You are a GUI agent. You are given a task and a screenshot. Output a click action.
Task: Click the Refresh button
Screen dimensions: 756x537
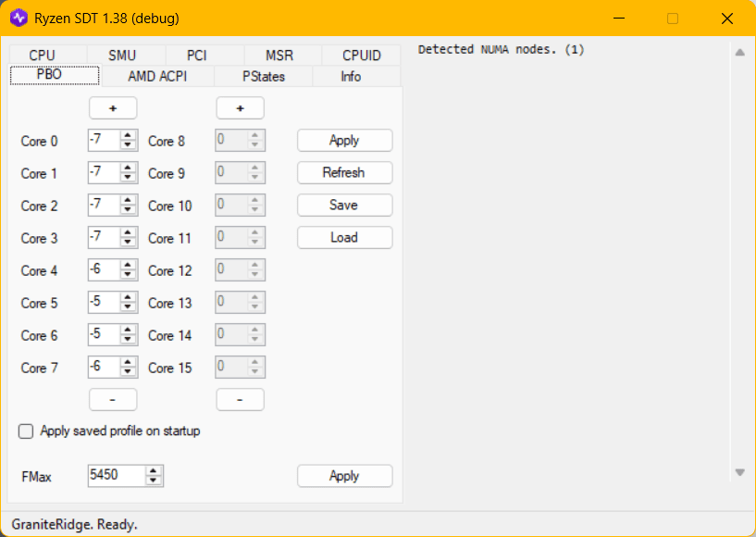pos(345,173)
